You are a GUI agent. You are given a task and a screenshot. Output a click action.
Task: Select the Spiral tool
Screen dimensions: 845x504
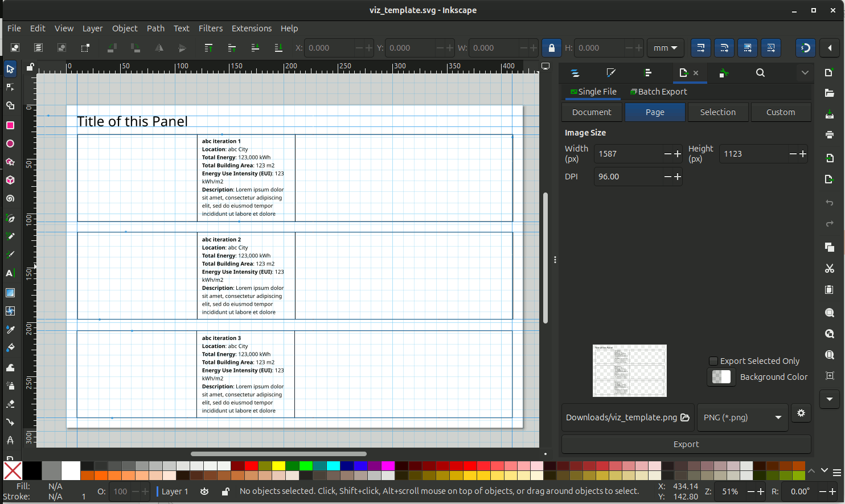[10, 199]
